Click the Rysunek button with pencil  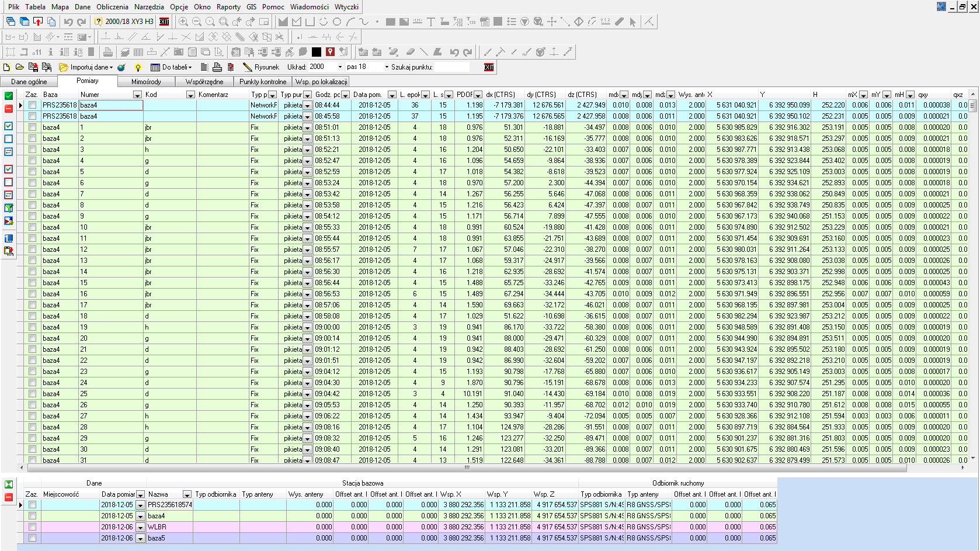pyautogui.click(x=260, y=67)
